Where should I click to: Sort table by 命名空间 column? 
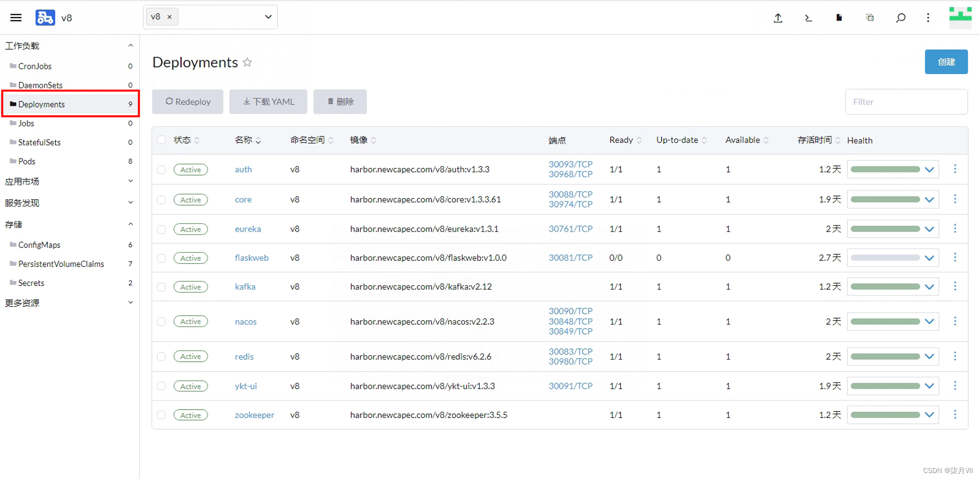312,140
